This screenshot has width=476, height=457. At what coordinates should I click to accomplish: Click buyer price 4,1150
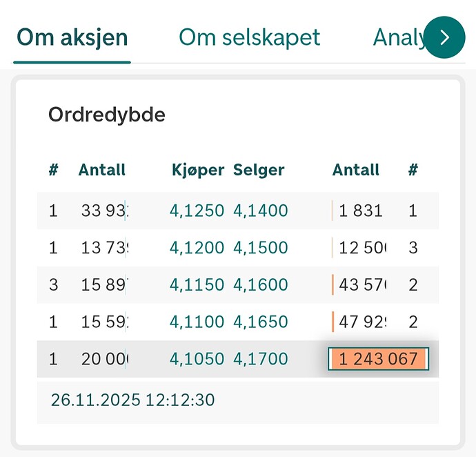coord(197,284)
